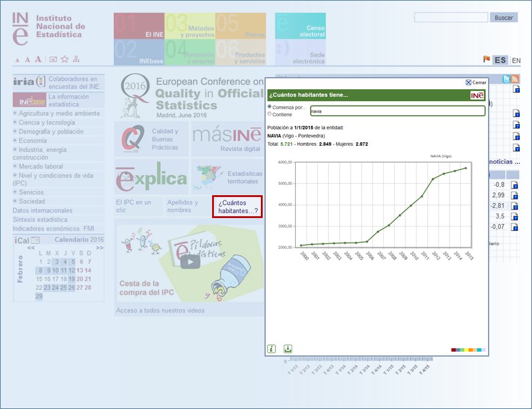Image resolution: width=532 pixels, height=409 pixels.
Task: Open the Censo electoral menu tile
Action: [301, 26]
